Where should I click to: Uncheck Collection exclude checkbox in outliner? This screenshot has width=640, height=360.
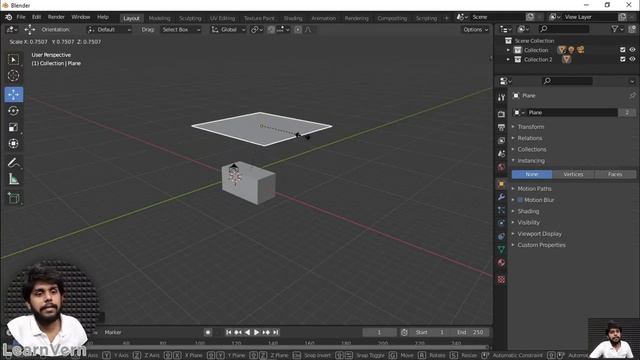coord(622,49)
